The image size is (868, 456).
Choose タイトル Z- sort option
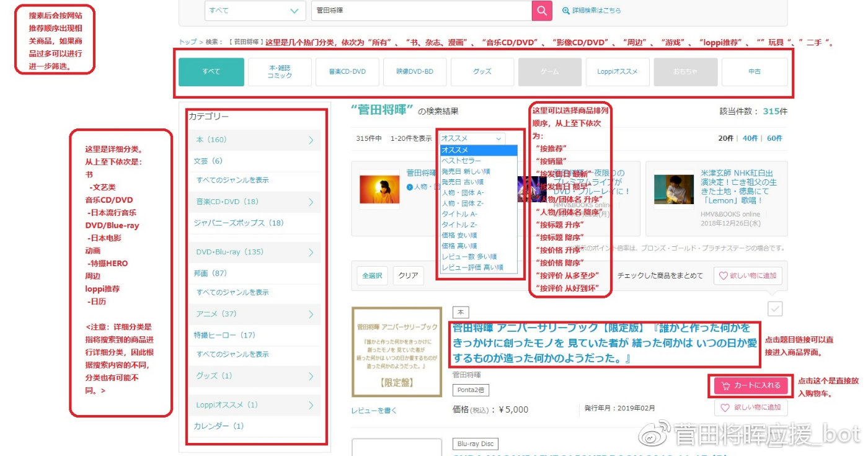tap(478, 225)
